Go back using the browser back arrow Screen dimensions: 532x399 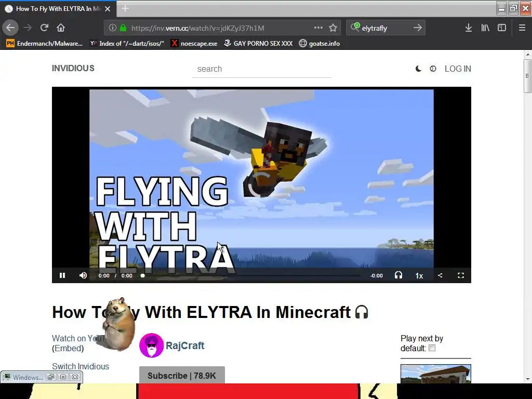point(10,28)
